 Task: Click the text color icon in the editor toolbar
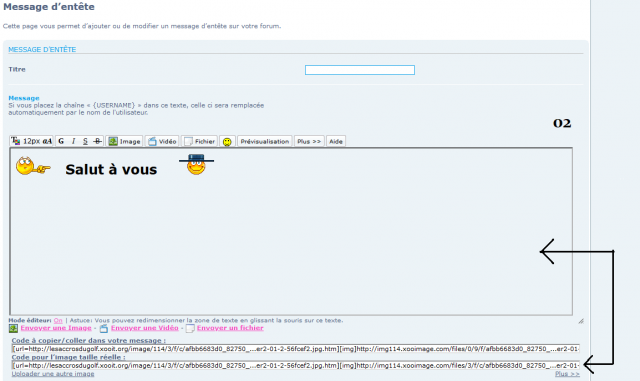pyautogui.click(x=16, y=141)
